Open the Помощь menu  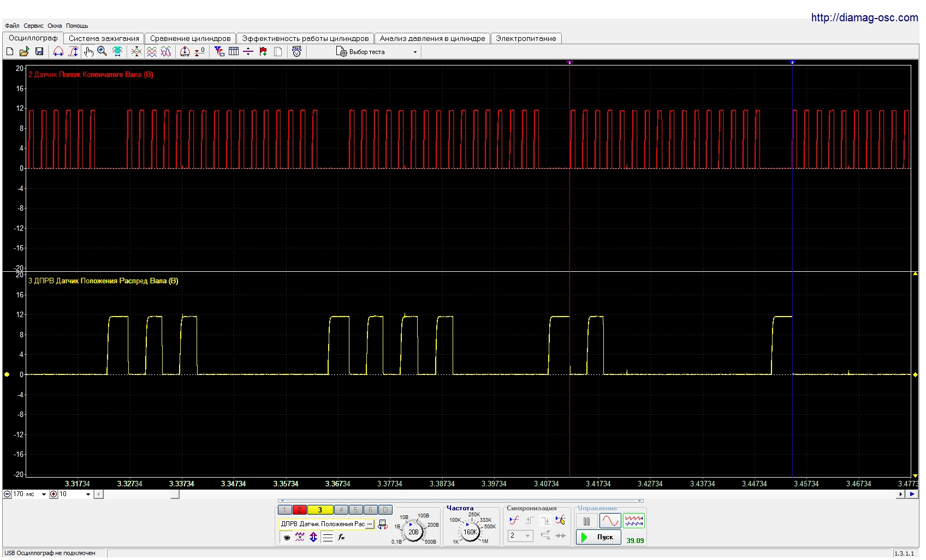[77, 26]
